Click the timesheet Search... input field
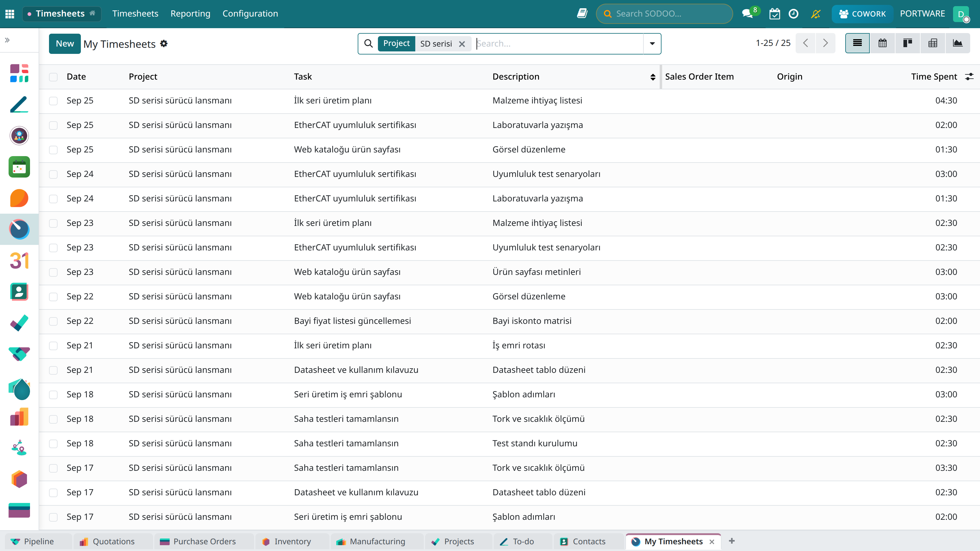Image resolution: width=980 pixels, height=551 pixels. [559, 43]
